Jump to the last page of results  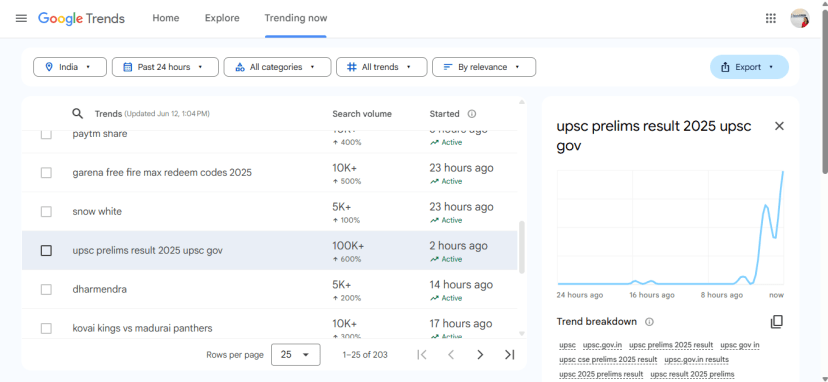coord(510,355)
